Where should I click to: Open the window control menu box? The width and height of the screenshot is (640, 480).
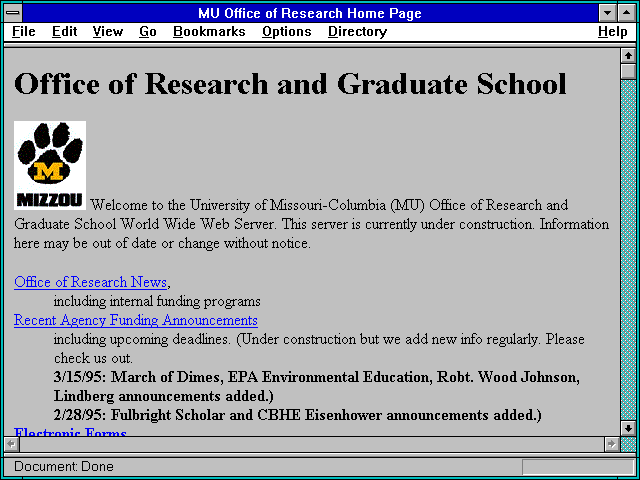[x=13, y=13]
